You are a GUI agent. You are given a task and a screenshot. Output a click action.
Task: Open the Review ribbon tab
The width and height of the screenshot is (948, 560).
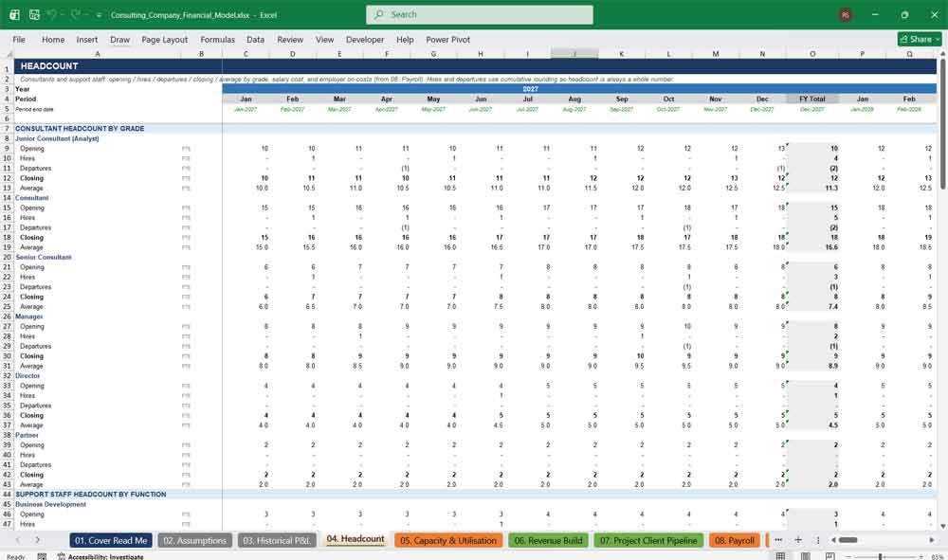coord(290,39)
